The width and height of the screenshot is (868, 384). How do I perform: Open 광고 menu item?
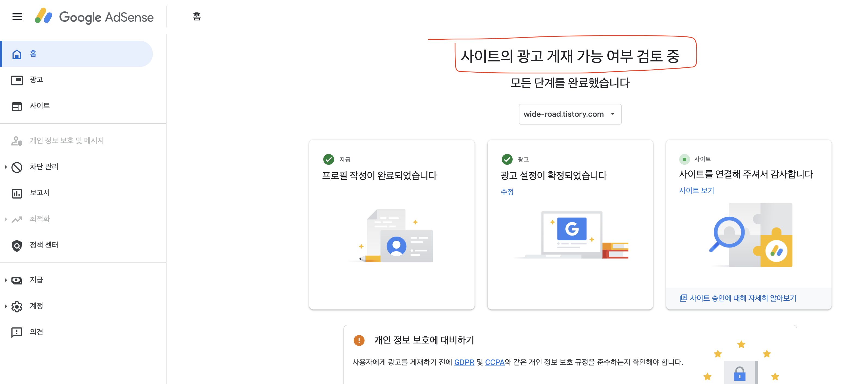click(36, 80)
